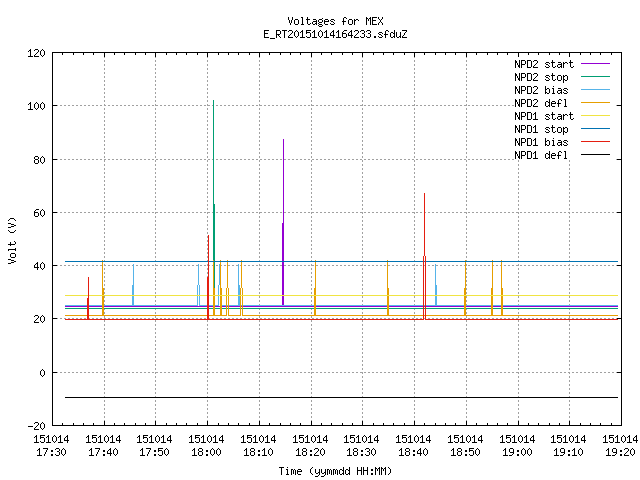Click the y-axis tick label 100
640x480 pixels.
(36, 106)
